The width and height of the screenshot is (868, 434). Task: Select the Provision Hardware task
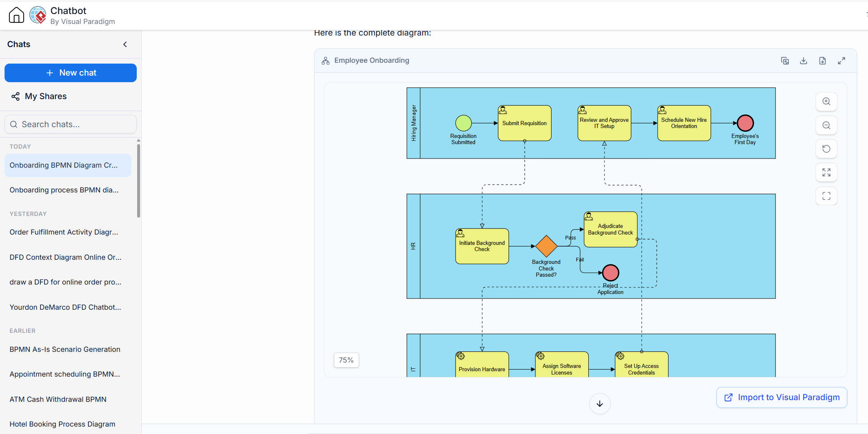(482, 365)
